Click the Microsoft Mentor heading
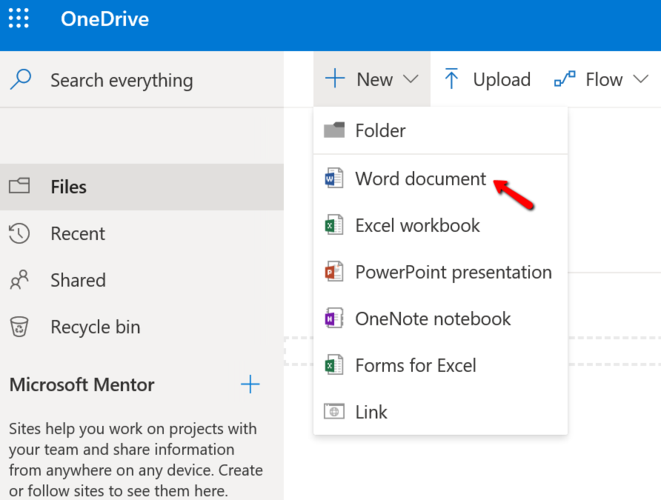 82,385
